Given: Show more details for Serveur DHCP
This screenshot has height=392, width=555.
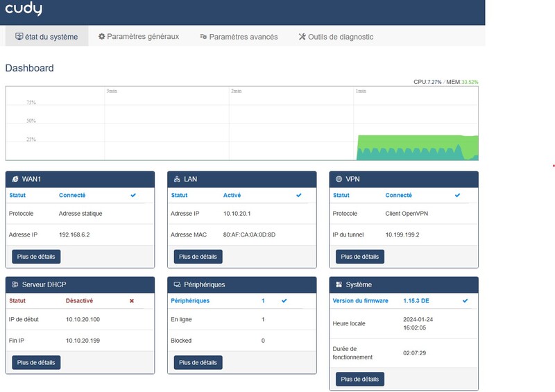Looking at the screenshot, I should tap(36, 362).
